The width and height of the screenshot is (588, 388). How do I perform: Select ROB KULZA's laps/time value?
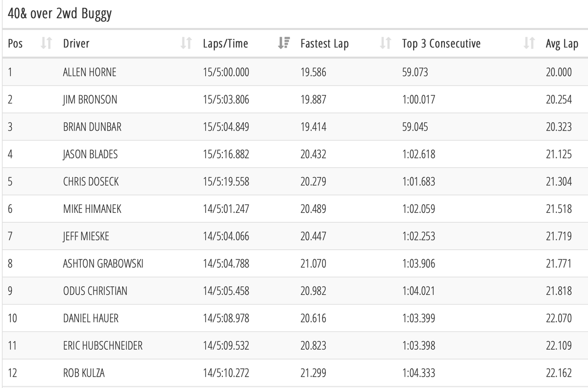(226, 374)
